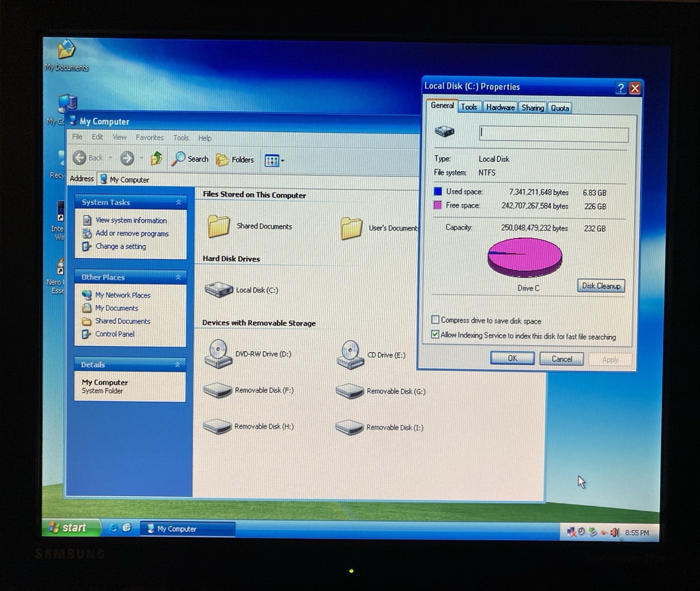Image resolution: width=700 pixels, height=591 pixels.
Task: Open the Help menu
Action: (205, 138)
